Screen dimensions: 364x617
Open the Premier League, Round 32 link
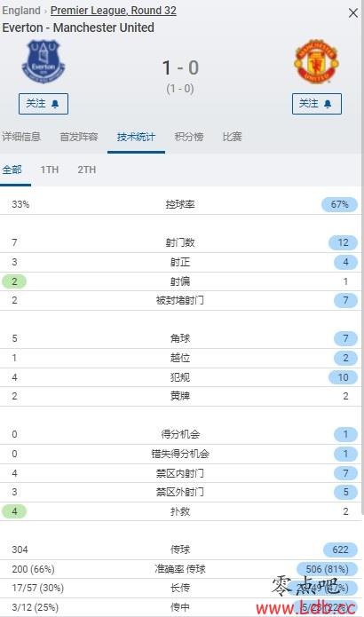114,11
